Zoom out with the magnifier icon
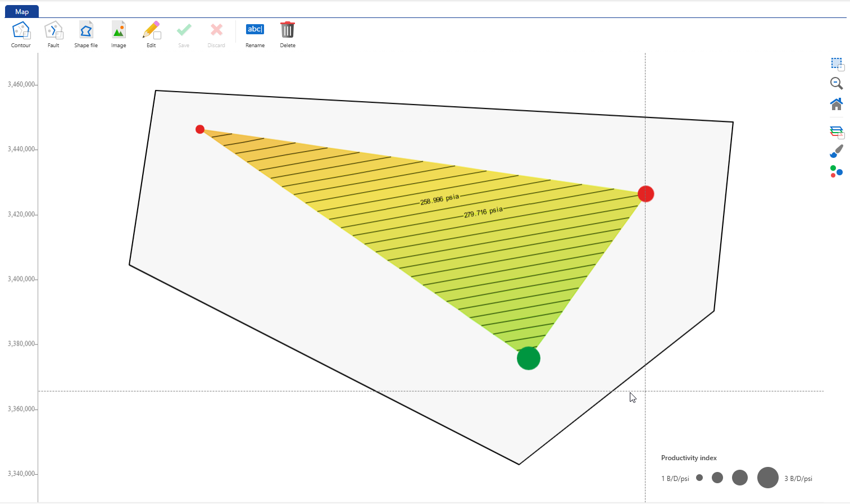Screen dimensions: 850x504 coord(837,84)
